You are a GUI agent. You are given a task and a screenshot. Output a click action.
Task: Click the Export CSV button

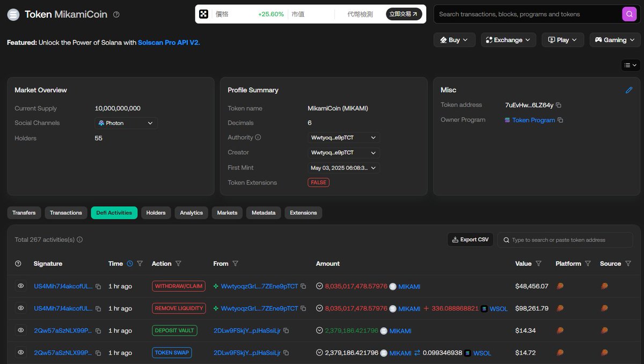click(471, 239)
